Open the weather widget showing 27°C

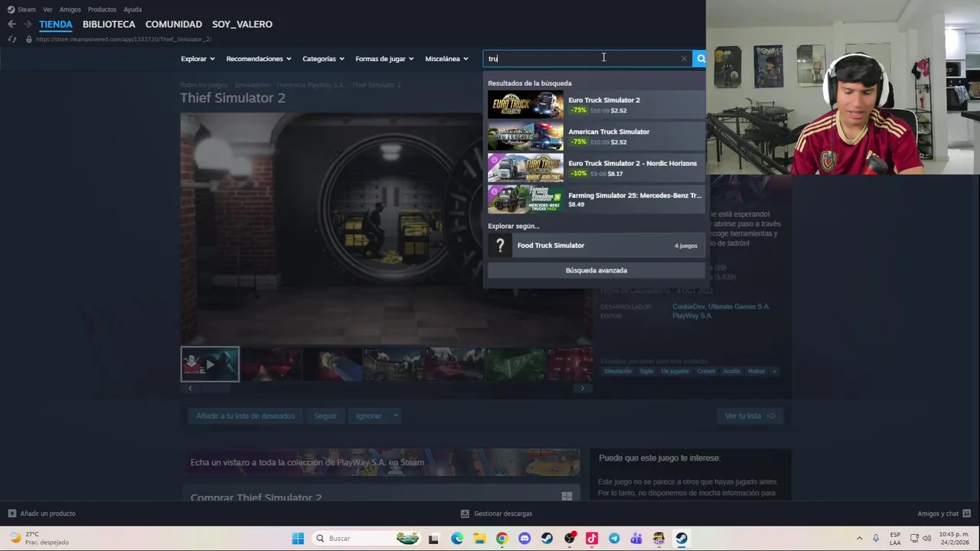[38, 539]
